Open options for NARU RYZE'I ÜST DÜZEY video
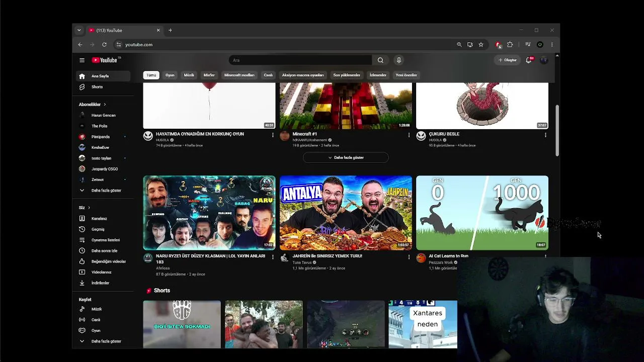Screen dimensions: 644x362 273,257
